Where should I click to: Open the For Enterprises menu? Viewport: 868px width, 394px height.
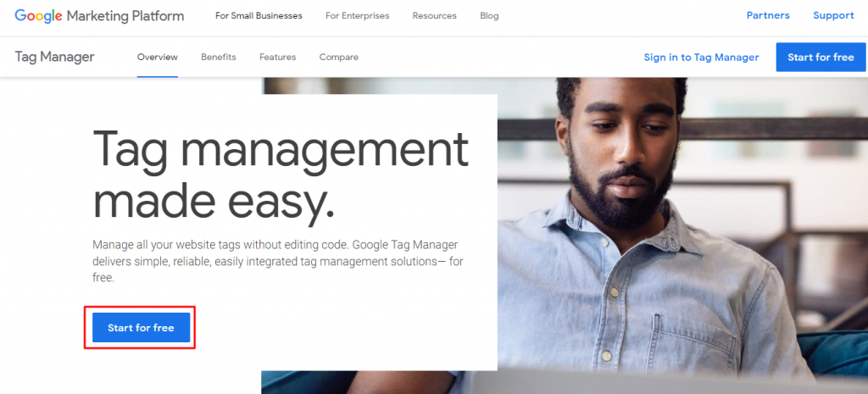[357, 16]
